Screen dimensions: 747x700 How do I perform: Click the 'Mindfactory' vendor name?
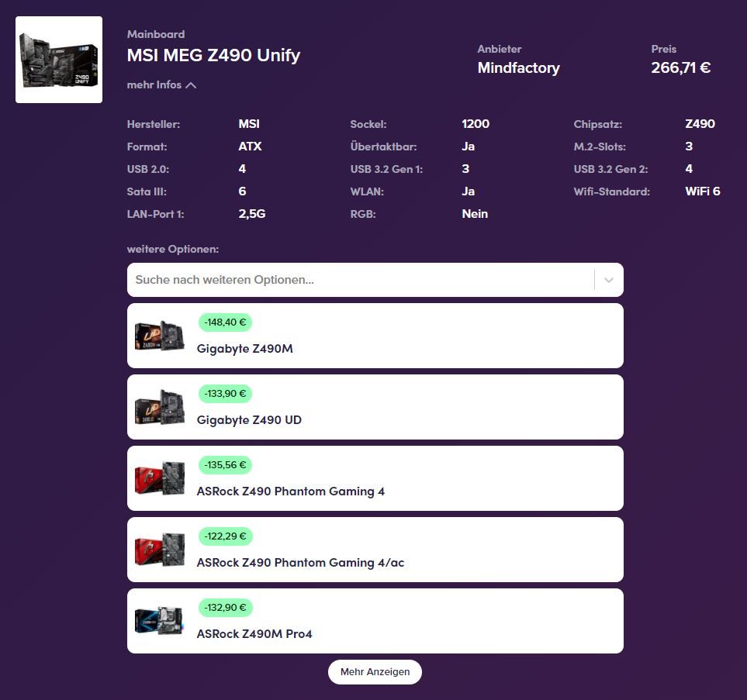(x=518, y=67)
